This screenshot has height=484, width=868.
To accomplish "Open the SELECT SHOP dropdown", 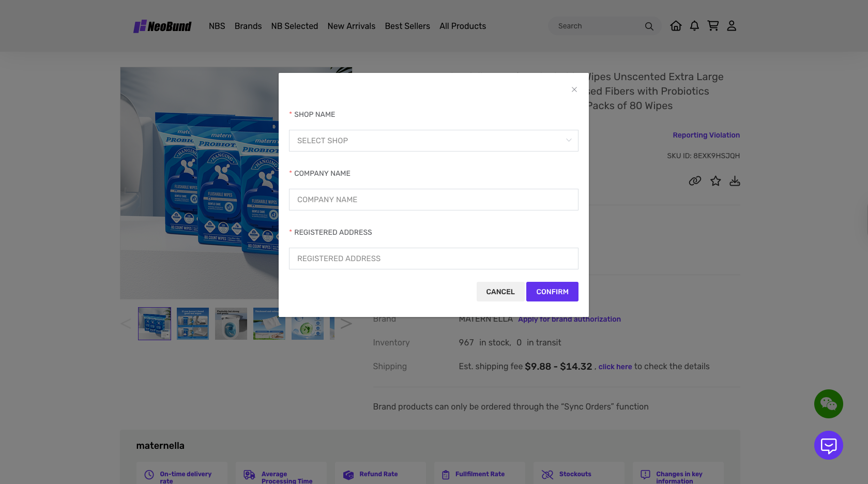I will coord(434,141).
